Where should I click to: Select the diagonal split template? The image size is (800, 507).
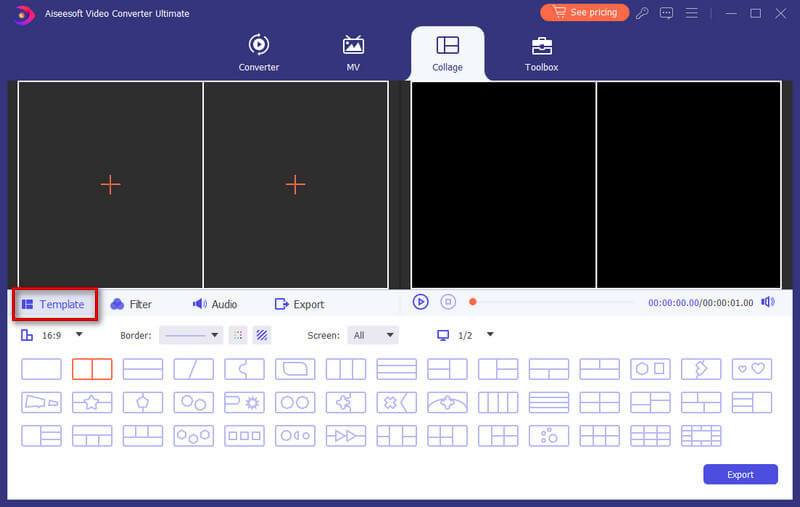click(193, 369)
